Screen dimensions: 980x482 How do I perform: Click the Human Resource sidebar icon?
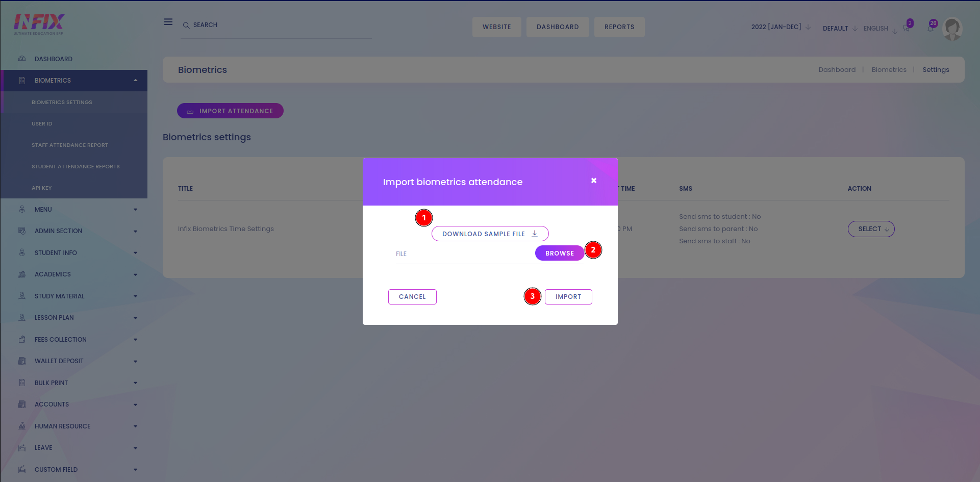tap(22, 426)
